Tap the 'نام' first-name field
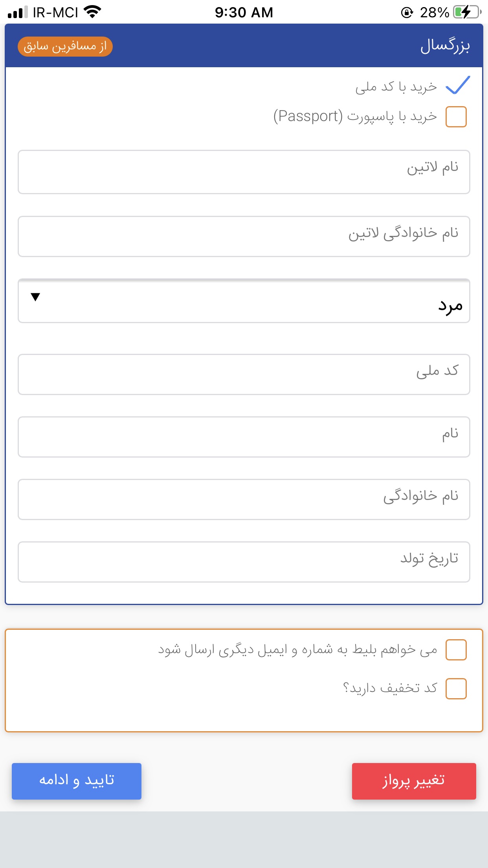 click(x=244, y=437)
